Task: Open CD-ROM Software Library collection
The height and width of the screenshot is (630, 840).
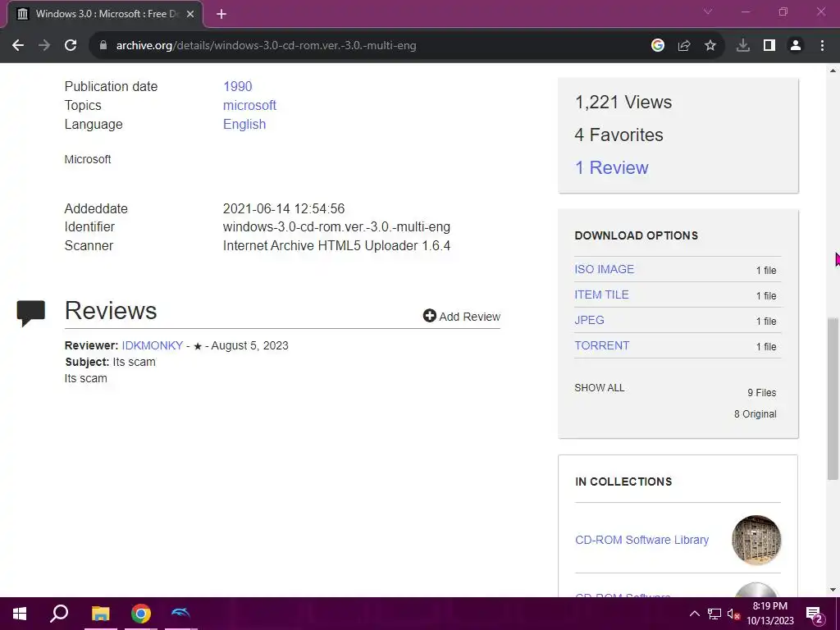Action: [x=641, y=540]
